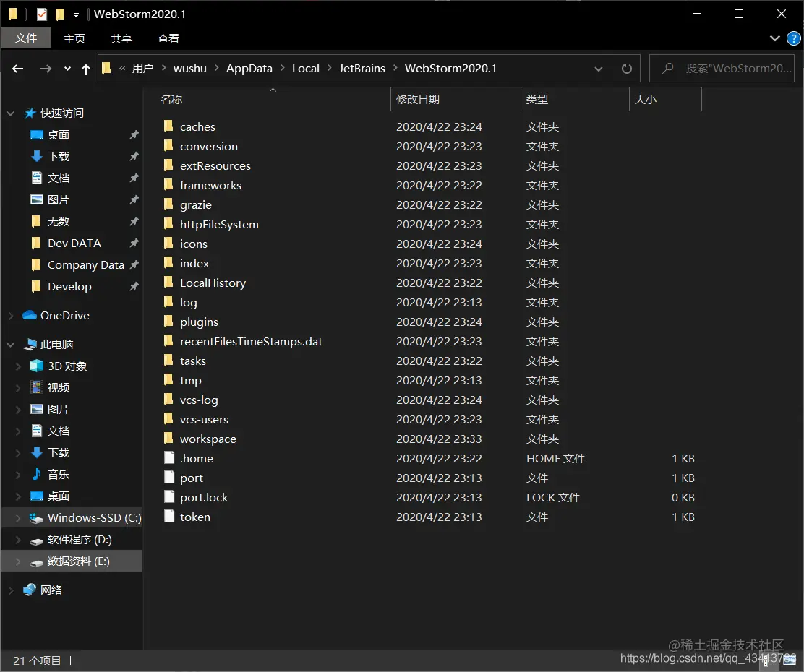804x672 pixels.
Task: Select the tasks folder icon
Action: click(x=168, y=360)
